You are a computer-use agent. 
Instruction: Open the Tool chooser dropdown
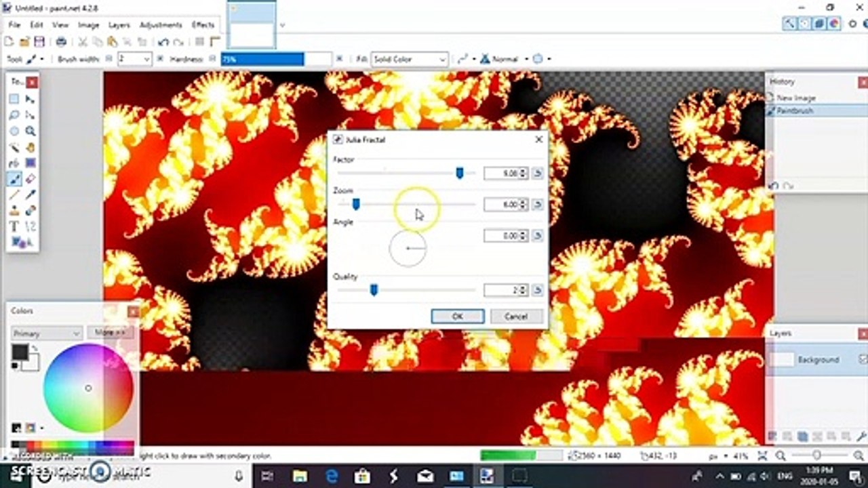(35, 59)
